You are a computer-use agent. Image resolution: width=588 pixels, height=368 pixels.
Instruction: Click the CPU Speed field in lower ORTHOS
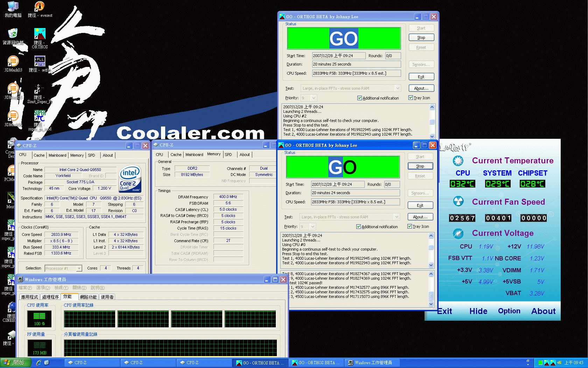tap(356, 202)
